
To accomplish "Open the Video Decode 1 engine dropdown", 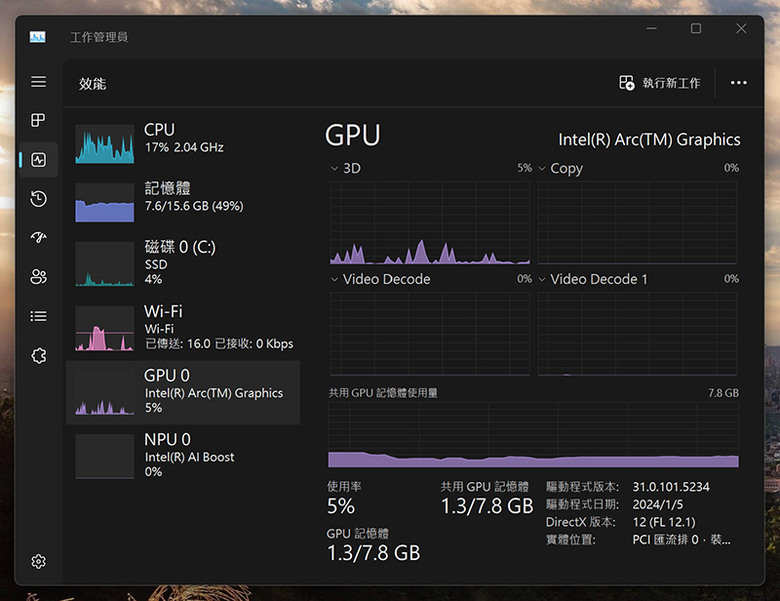I will coord(542,280).
